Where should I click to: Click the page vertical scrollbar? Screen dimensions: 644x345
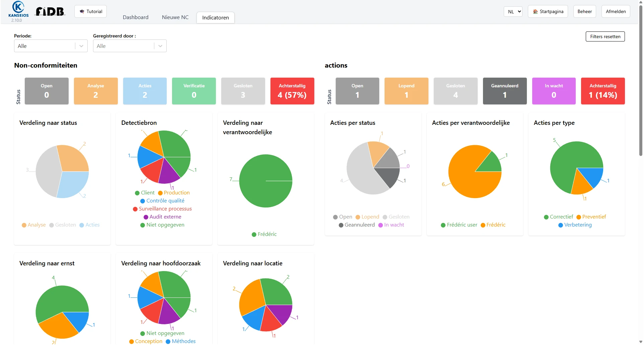click(641, 80)
